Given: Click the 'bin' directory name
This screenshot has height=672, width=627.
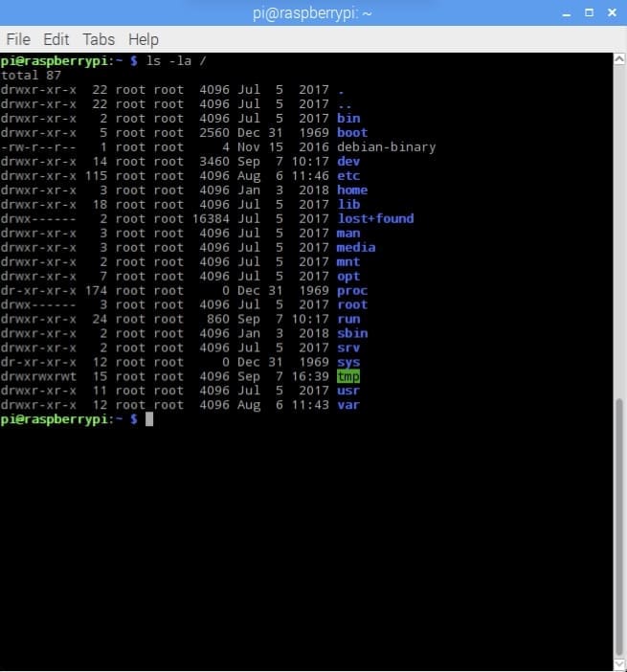Looking at the screenshot, I should tap(348, 119).
